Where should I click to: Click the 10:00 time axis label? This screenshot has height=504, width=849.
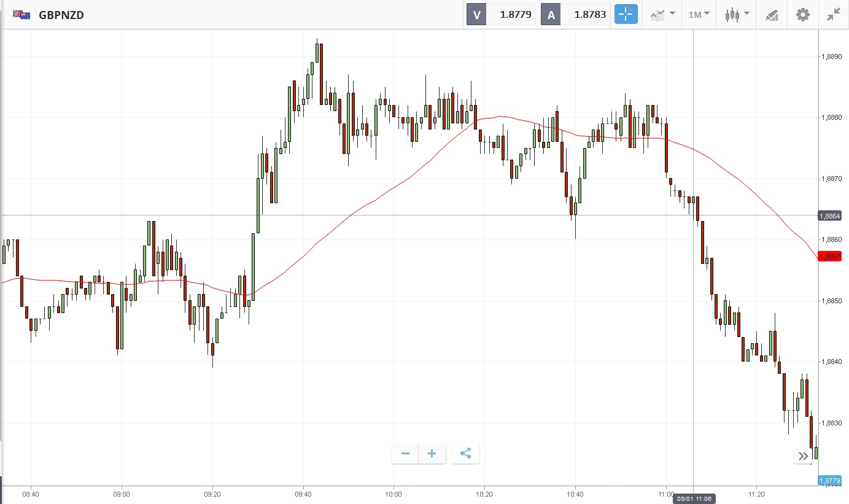pyautogui.click(x=393, y=494)
